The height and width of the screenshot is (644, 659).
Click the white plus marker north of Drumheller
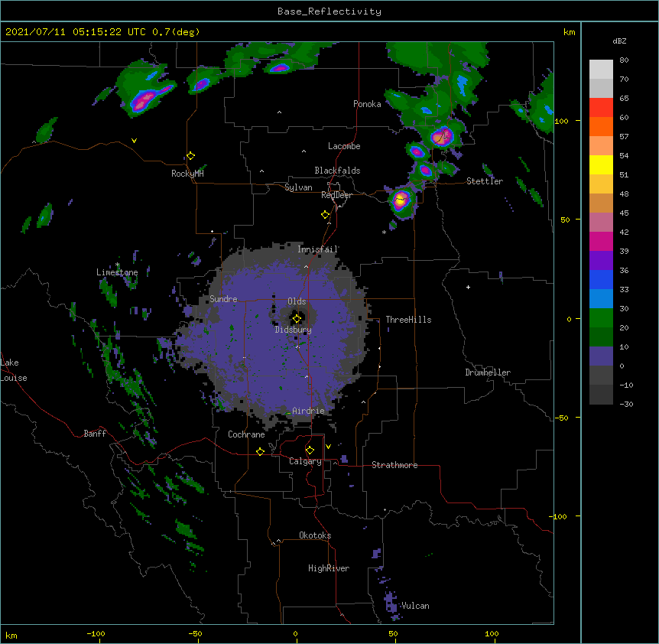pyautogui.click(x=468, y=287)
